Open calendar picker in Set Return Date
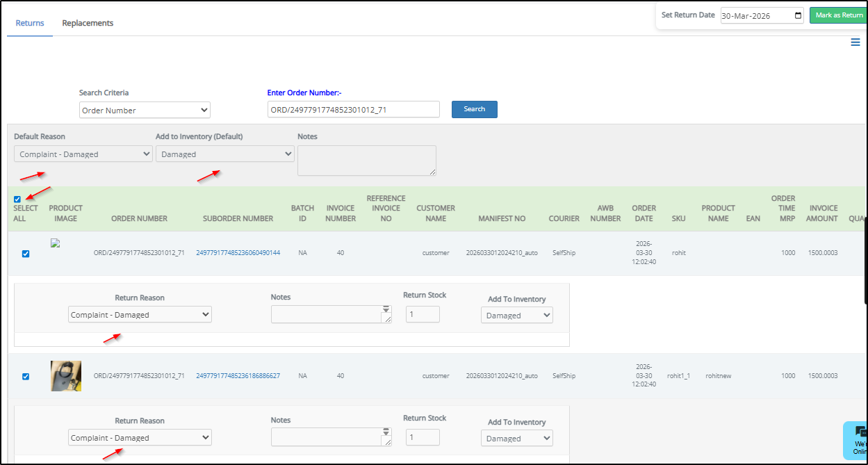Image resolution: width=868 pixels, height=465 pixels. pos(798,15)
